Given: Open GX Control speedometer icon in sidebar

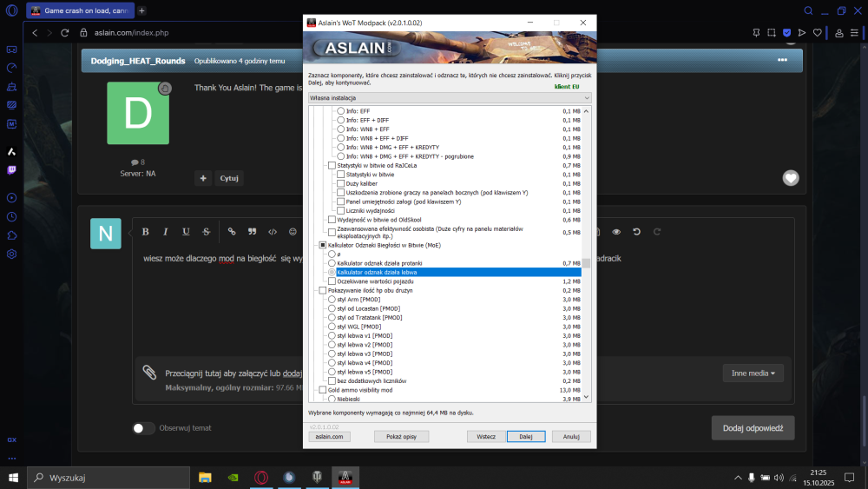Looking at the screenshot, I should point(11,68).
